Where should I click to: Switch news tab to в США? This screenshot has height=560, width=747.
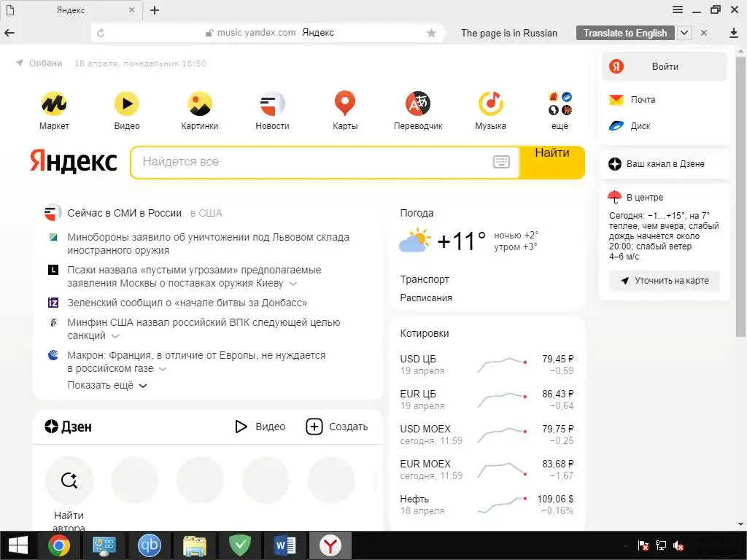tap(206, 214)
